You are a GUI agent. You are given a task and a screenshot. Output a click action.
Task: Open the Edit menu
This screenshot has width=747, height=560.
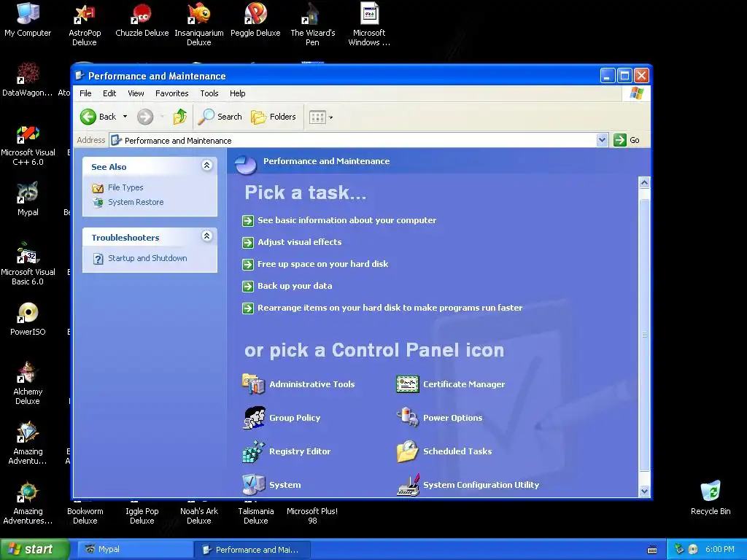(x=109, y=93)
